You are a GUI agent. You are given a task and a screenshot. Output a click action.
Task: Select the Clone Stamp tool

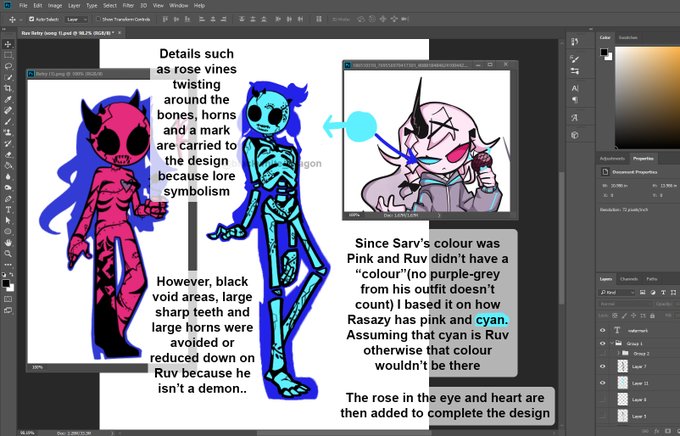coord(8,132)
